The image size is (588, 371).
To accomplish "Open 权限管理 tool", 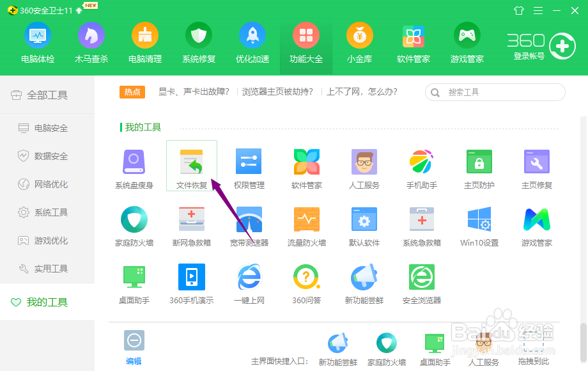I will click(x=249, y=168).
